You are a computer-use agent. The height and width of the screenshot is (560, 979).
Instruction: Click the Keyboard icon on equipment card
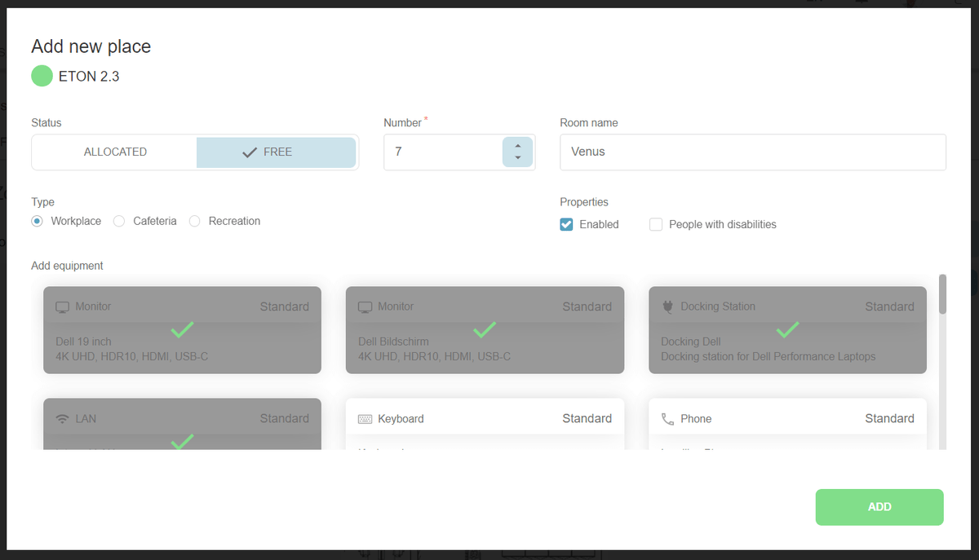365,419
